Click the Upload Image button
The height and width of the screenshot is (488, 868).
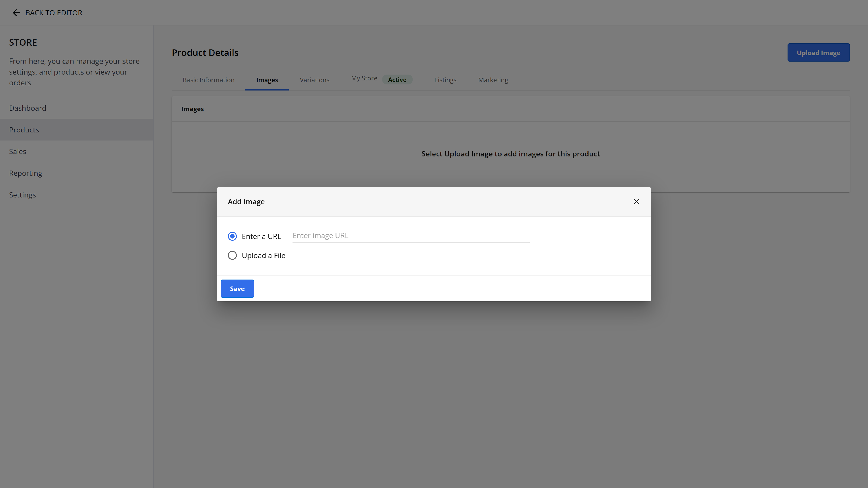click(819, 53)
